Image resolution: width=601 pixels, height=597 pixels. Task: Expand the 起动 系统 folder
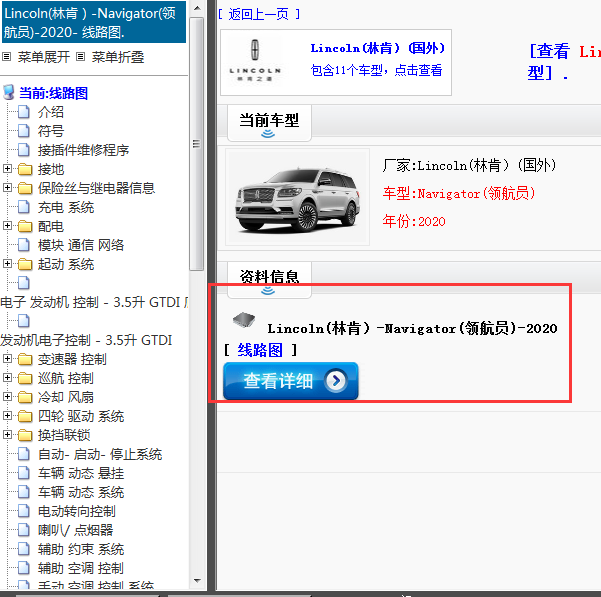pyautogui.click(x=7, y=263)
